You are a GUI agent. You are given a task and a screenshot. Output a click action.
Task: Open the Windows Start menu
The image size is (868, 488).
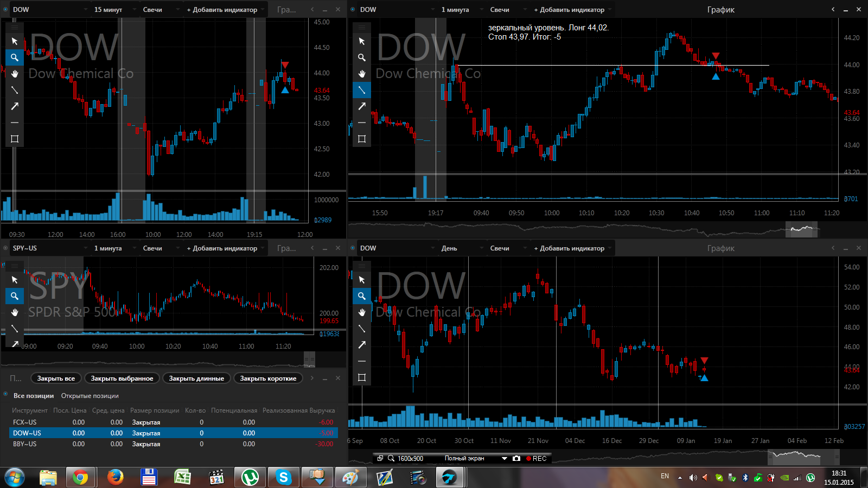(x=15, y=478)
